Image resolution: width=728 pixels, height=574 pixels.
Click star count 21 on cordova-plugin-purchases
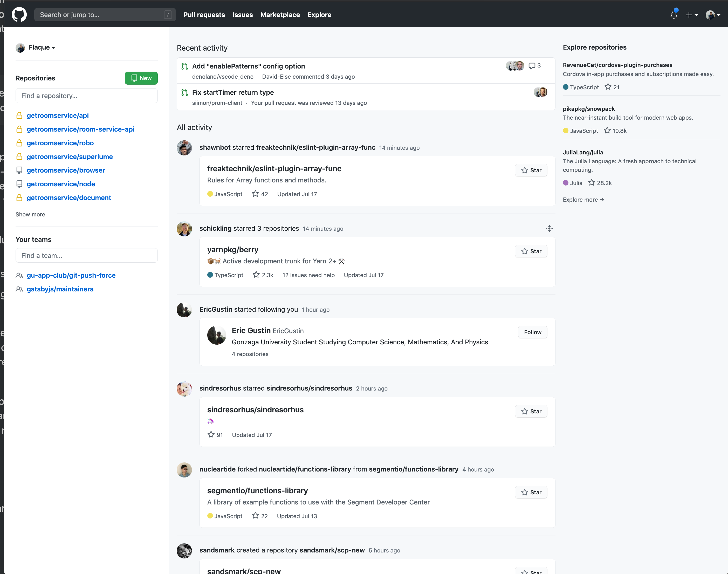(612, 87)
